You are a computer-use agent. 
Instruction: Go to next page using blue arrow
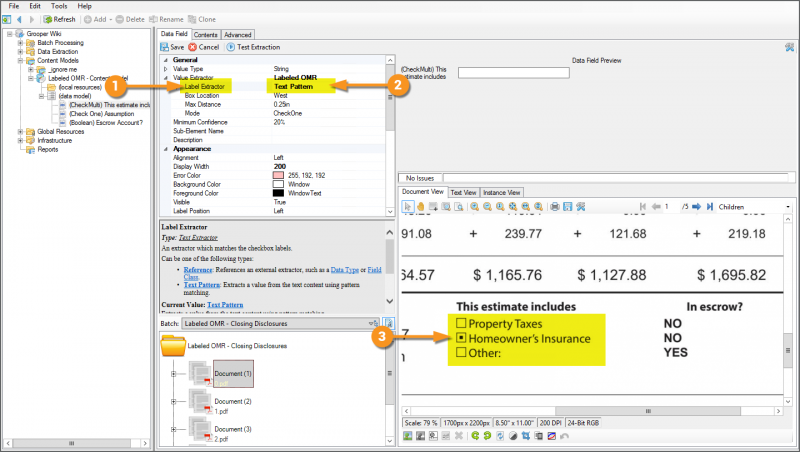point(696,207)
